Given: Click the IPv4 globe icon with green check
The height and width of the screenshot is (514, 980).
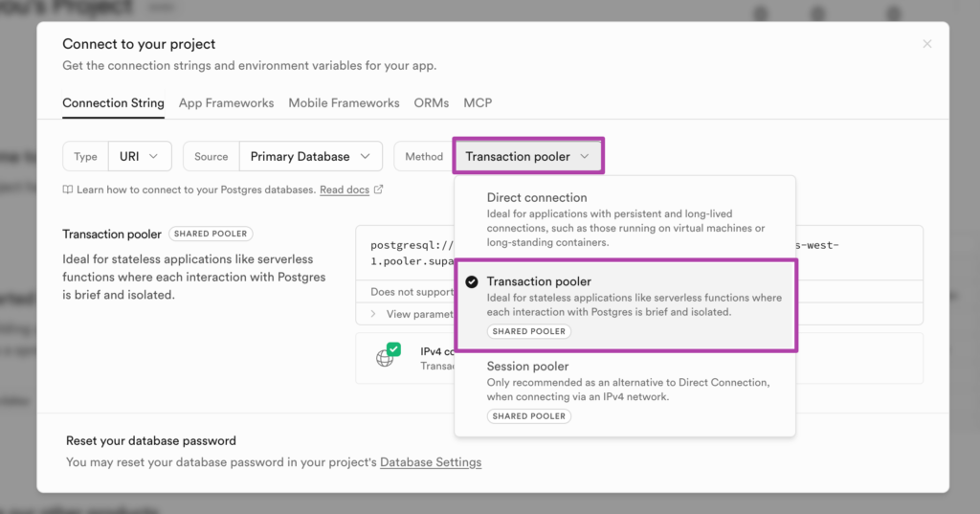Looking at the screenshot, I should click(388, 354).
